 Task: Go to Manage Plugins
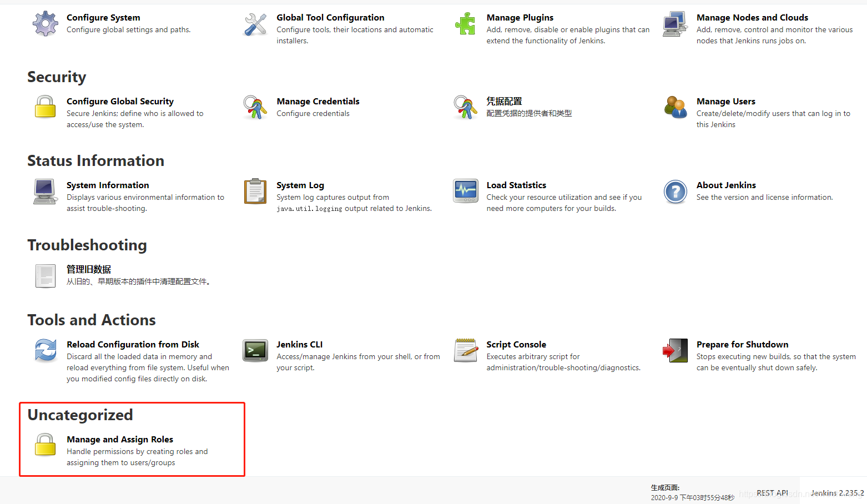coord(520,18)
